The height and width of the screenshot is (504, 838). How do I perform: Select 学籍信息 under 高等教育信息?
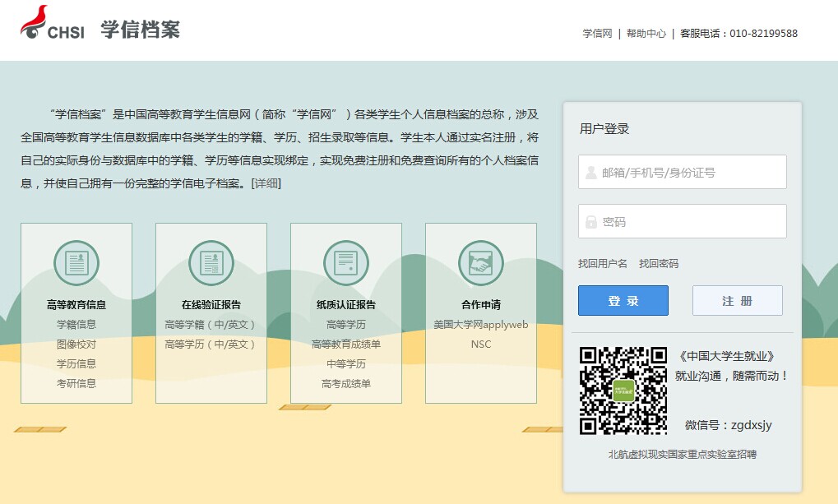coord(76,325)
